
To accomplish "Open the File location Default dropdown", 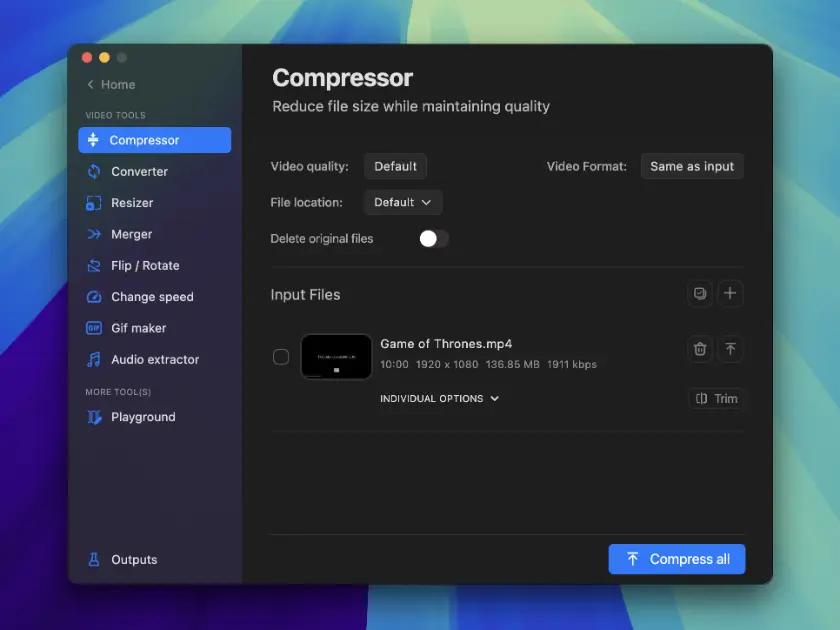I will tap(403, 202).
